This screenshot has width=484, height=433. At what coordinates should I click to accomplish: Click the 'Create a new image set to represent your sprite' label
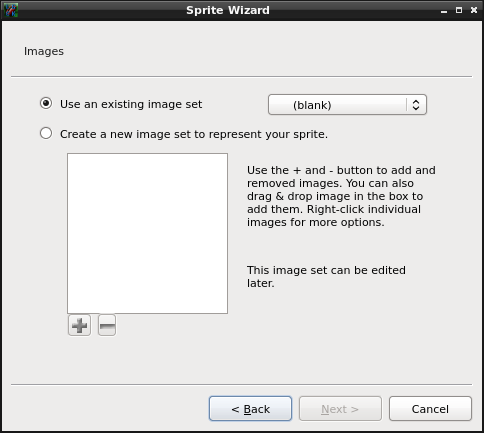click(194, 134)
